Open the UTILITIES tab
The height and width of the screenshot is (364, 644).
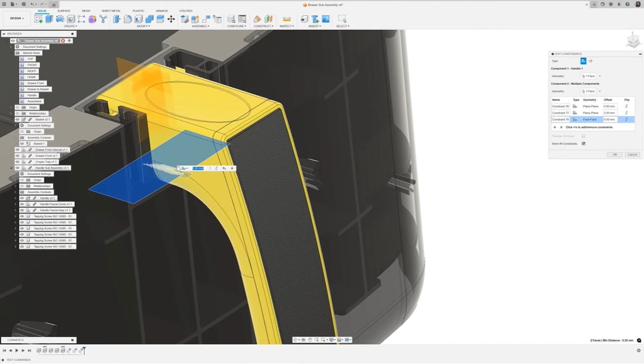(186, 11)
